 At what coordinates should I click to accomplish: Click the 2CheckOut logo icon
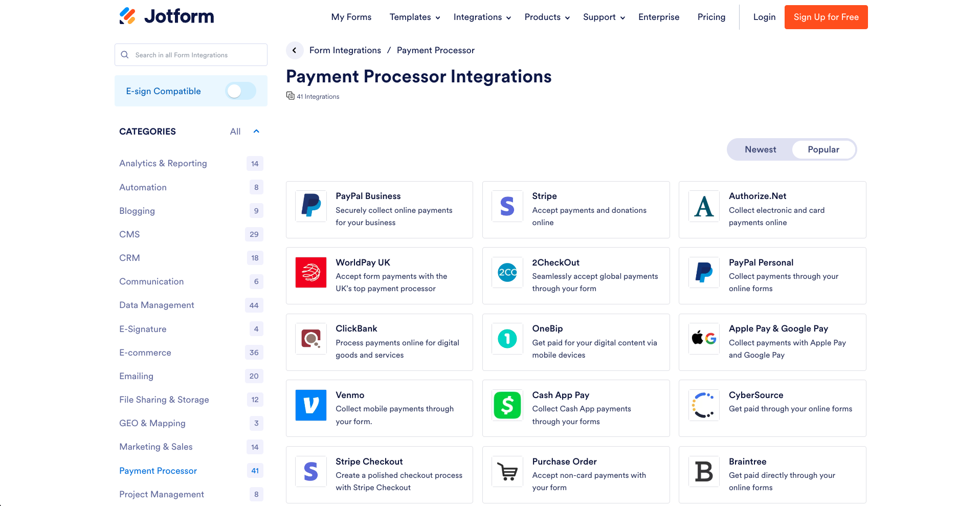pos(507,272)
